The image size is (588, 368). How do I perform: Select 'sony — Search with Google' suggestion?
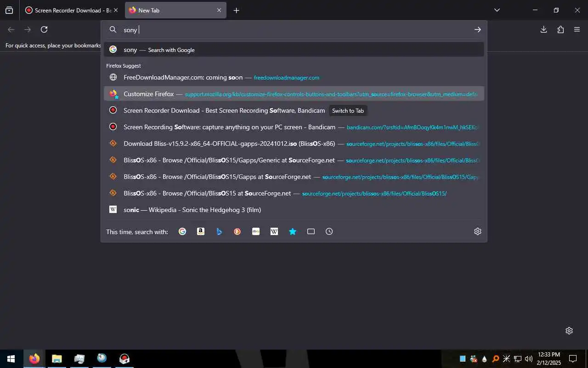(x=294, y=50)
